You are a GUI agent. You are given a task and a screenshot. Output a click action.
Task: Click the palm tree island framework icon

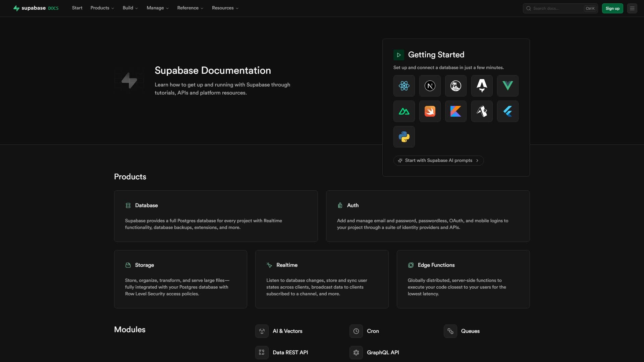[455, 86]
